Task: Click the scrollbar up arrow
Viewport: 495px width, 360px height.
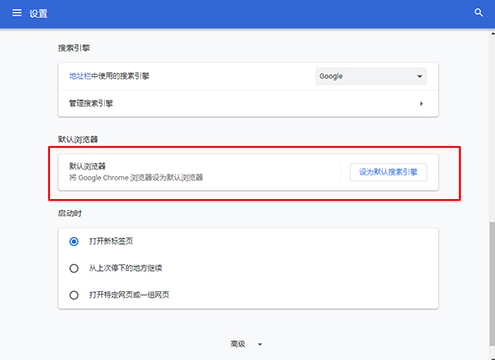Action: (492, 33)
